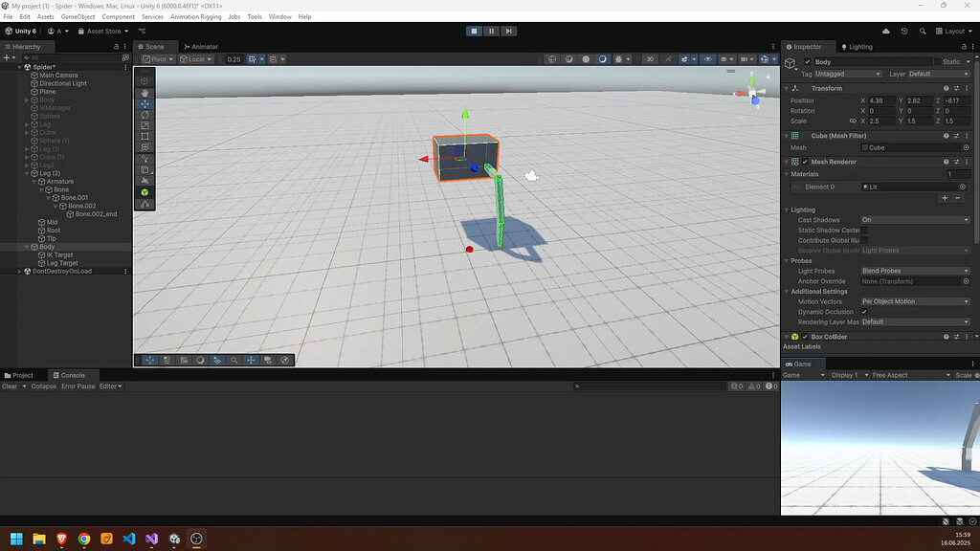The height and width of the screenshot is (551, 980).
Task: Select the Hand view tool
Action: pyautogui.click(x=144, y=93)
